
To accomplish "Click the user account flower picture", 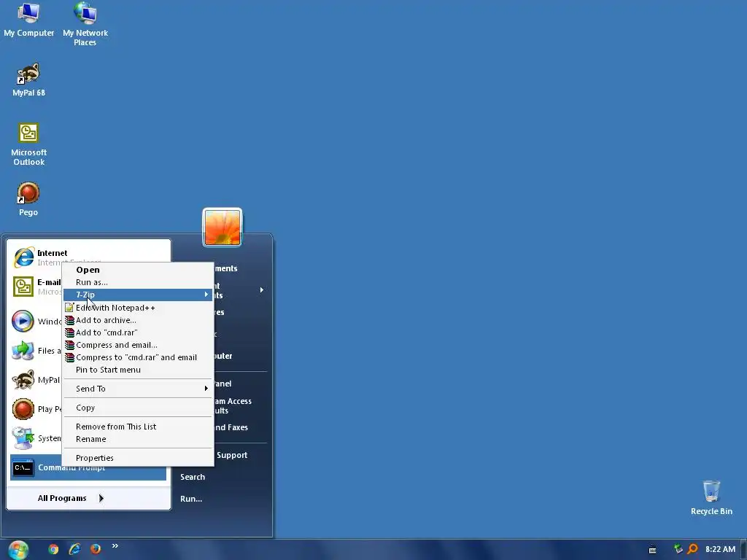I will (222, 227).
